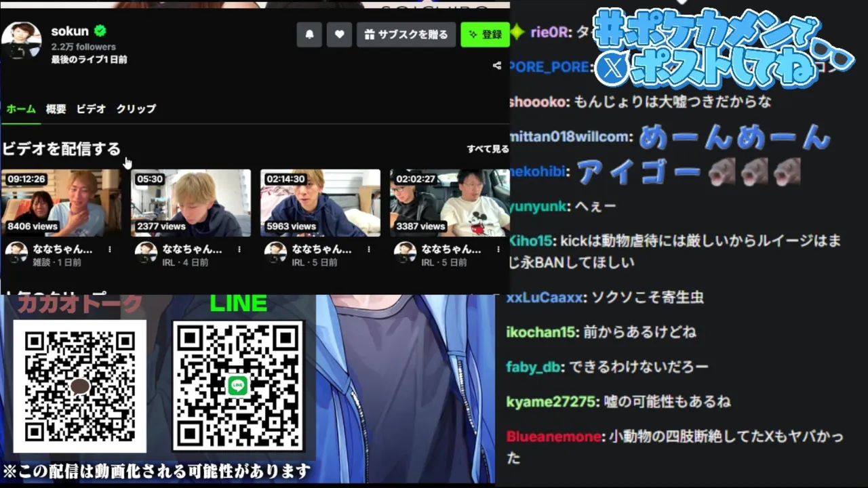Screen dimensions: 868x488
Task: Click the green 登録 subscribe button
Action: coord(485,35)
